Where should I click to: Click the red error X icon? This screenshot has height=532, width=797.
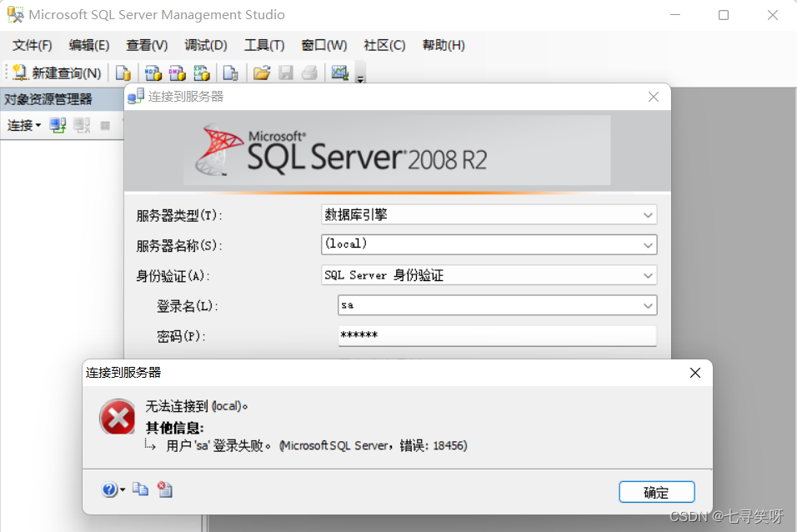click(x=118, y=417)
